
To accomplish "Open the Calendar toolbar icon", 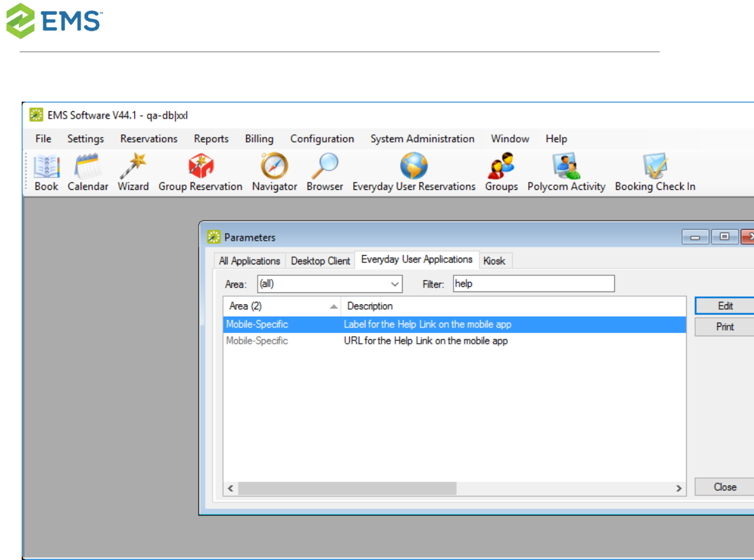I will pyautogui.click(x=88, y=173).
